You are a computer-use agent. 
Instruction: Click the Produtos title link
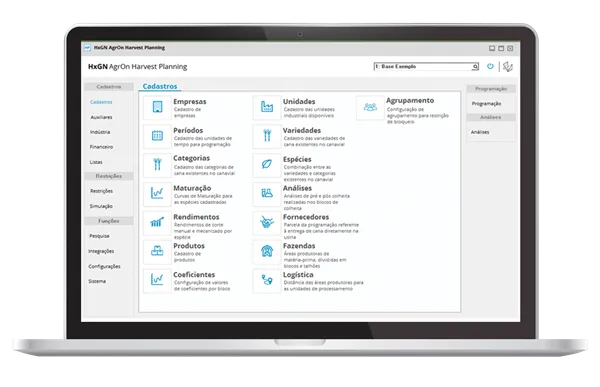tap(189, 246)
